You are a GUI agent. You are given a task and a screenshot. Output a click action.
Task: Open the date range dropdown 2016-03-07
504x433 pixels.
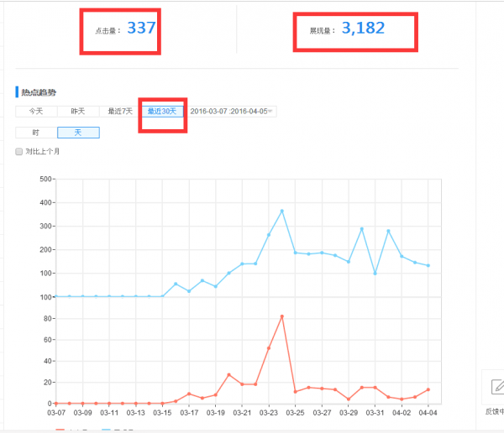click(x=228, y=111)
